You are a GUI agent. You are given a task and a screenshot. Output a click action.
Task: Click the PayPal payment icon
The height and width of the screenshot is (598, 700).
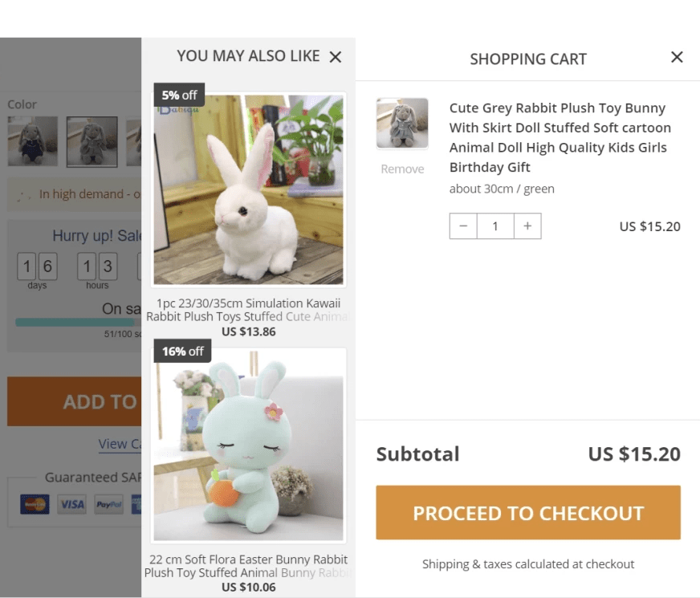pyautogui.click(x=108, y=505)
